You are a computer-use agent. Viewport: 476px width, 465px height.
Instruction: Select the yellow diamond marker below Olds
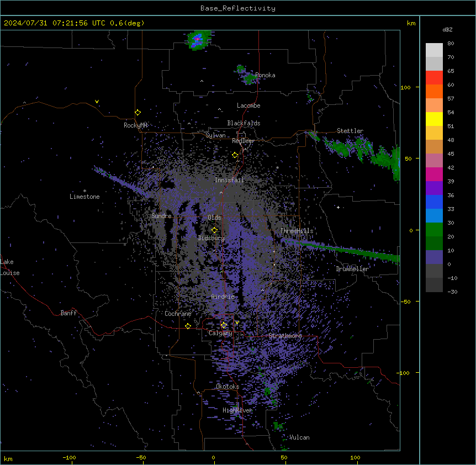pos(214,230)
